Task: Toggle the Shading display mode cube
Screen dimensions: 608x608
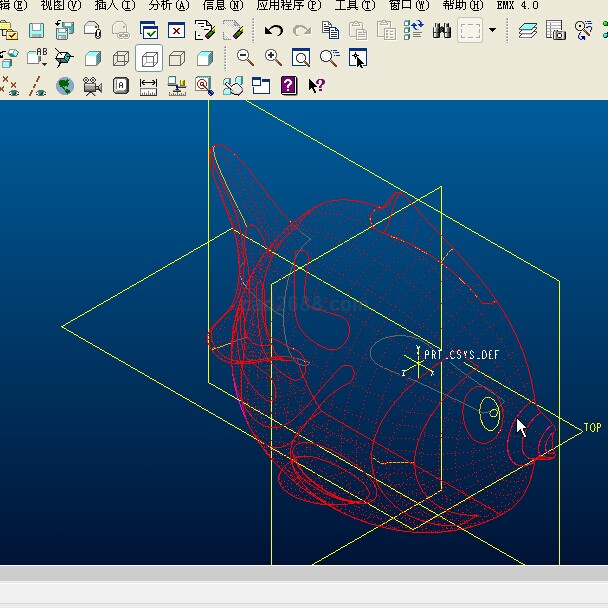Action: [x=205, y=58]
